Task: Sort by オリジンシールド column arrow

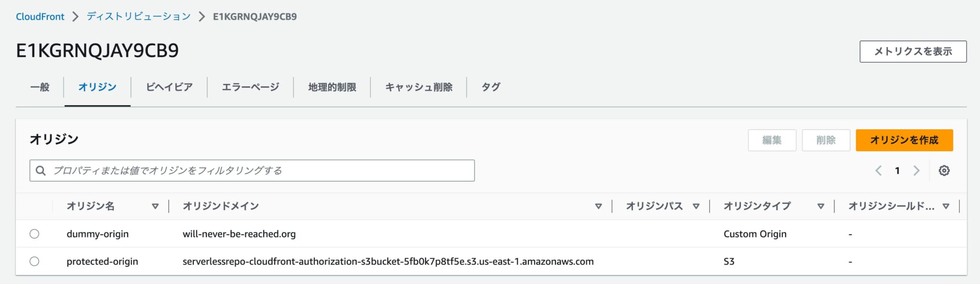Action: tap(946, 206)
